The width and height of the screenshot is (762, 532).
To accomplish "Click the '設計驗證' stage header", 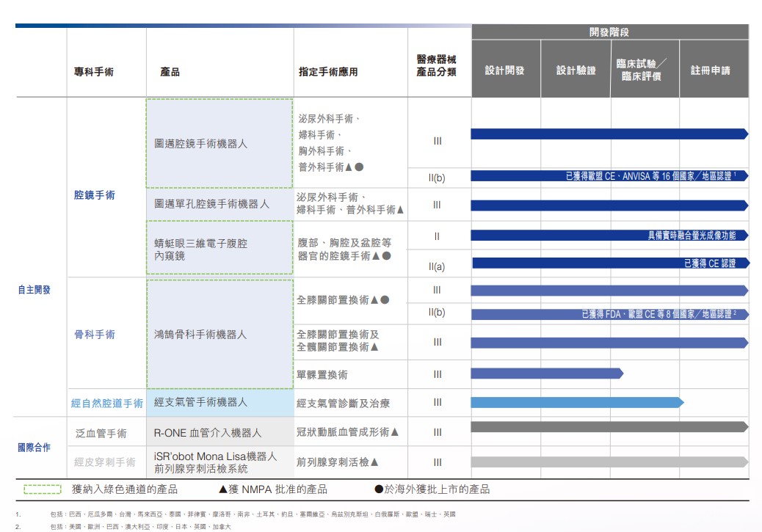I will click(576, 70).
